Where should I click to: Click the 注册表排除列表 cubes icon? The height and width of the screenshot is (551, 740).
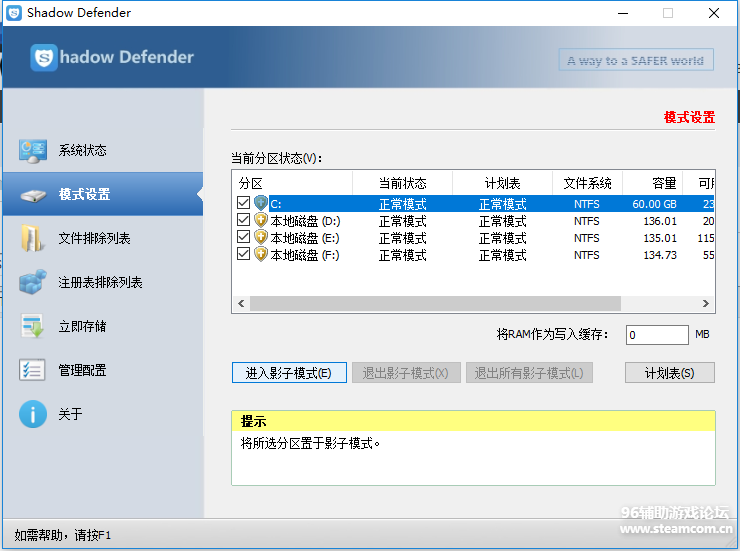tap(32, 283)
